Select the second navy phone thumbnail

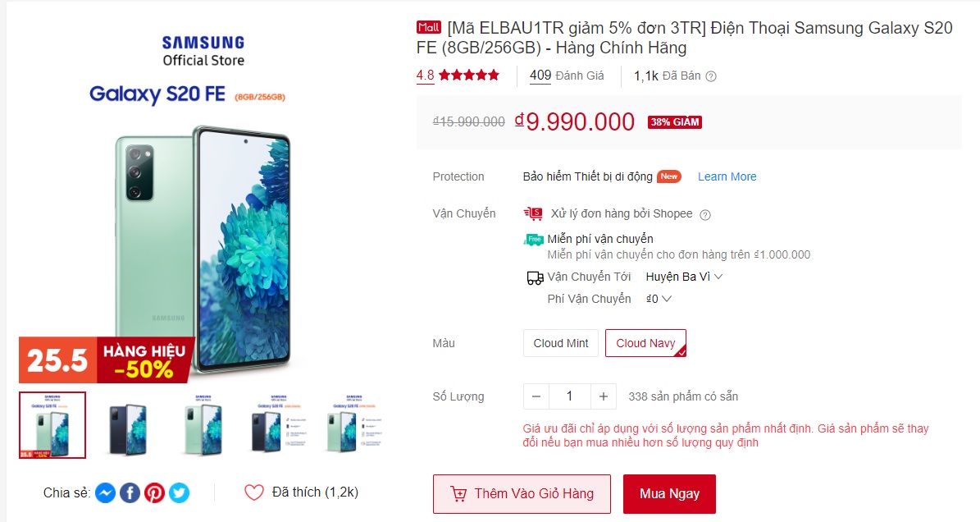coord(127,425)
